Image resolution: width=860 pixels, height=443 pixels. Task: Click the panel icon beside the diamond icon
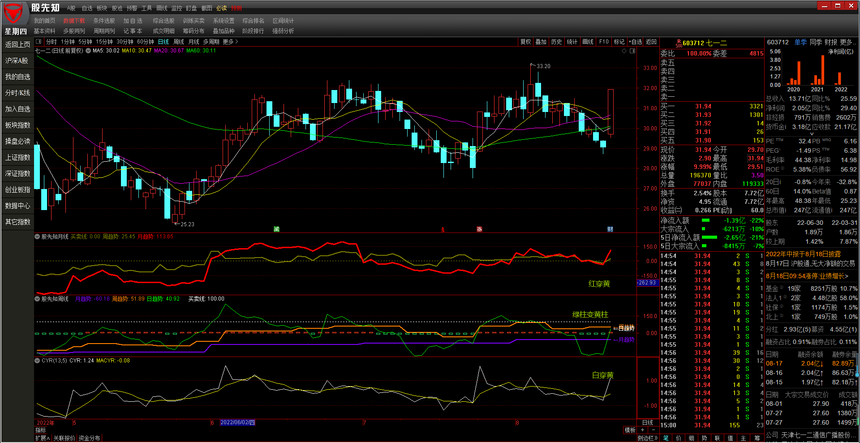click(631, 51)
